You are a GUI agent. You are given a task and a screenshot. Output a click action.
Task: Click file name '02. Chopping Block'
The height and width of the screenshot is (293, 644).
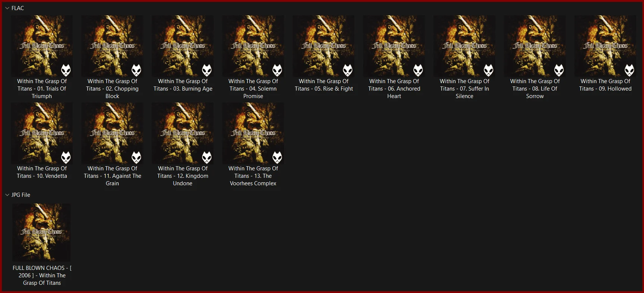(x=112, y=89)
